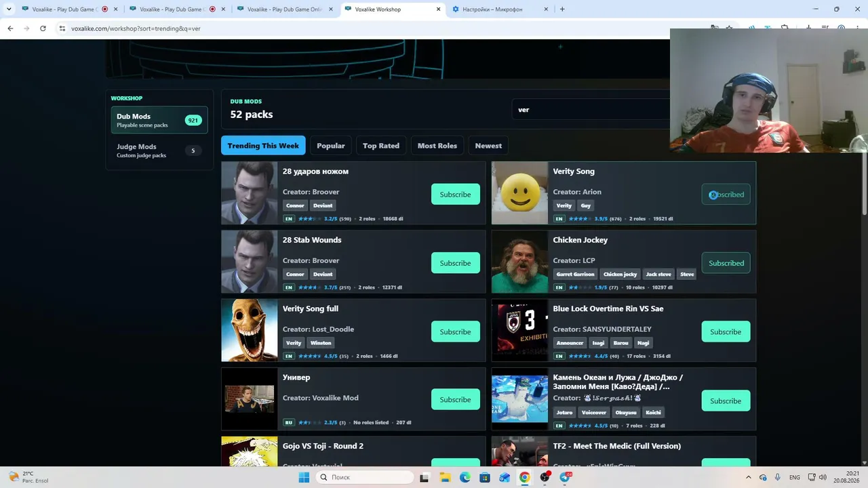
Task: Show hidden system tray icons
Action: pos(749,477)
